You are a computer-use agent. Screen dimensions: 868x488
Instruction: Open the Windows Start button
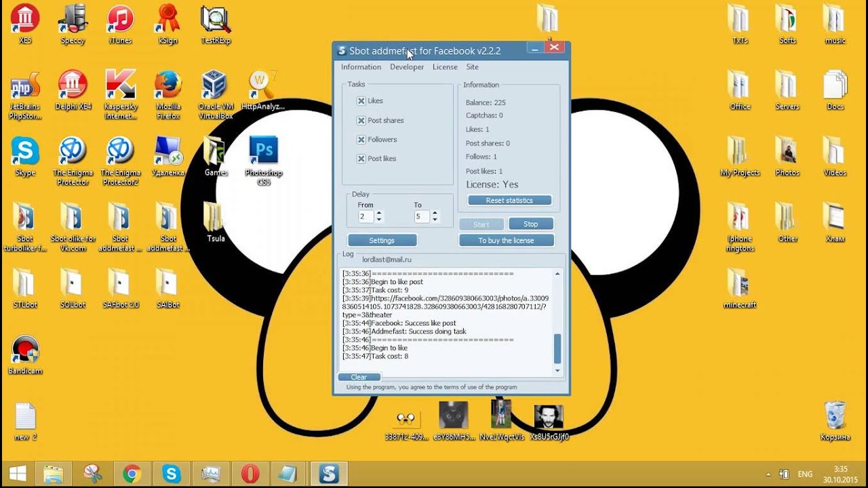(17, 474)
